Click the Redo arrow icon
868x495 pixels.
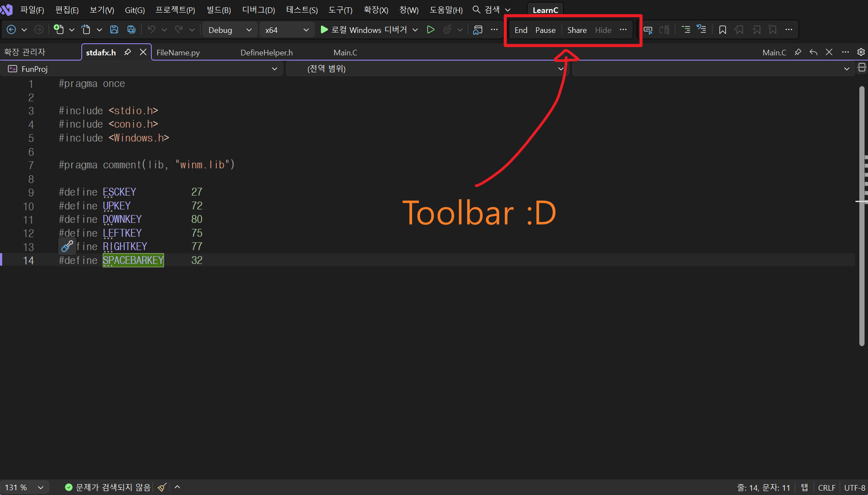179,29
